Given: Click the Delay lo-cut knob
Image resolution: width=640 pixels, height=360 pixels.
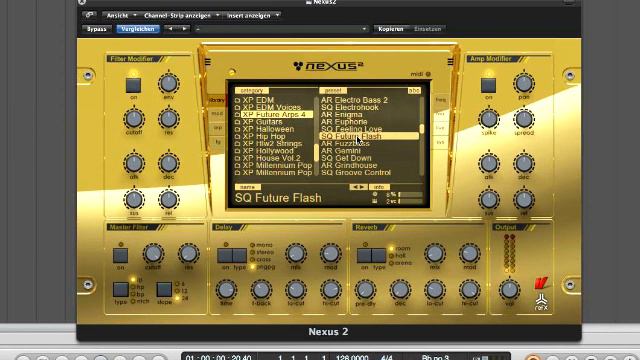Looking at the screenshot, I should point(296,290).
